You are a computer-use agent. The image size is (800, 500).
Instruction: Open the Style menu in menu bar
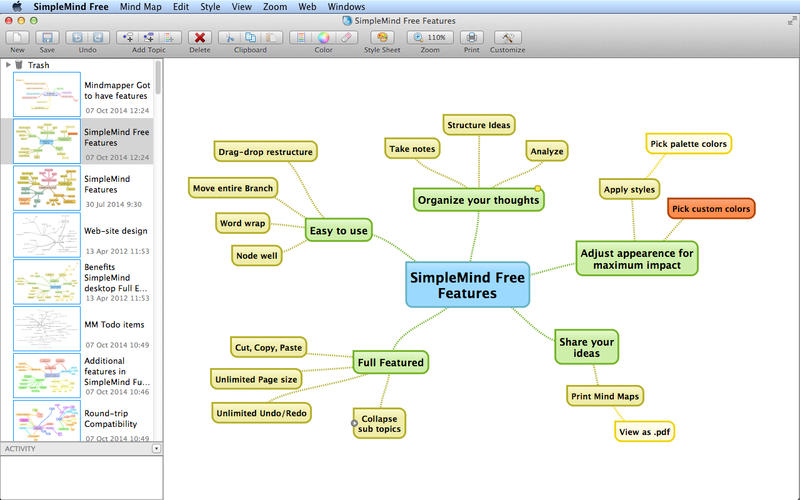pos(210,7)
